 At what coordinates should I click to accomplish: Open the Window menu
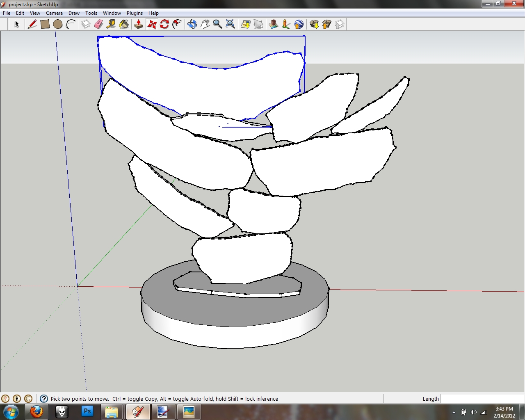112,13
